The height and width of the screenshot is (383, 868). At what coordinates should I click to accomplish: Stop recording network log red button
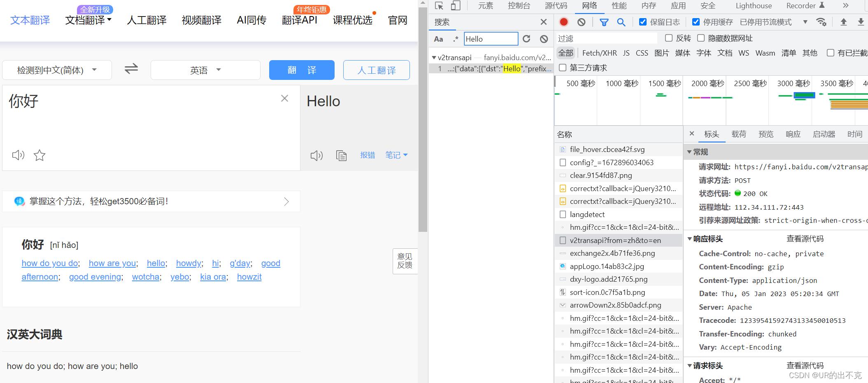click(564, 22)
